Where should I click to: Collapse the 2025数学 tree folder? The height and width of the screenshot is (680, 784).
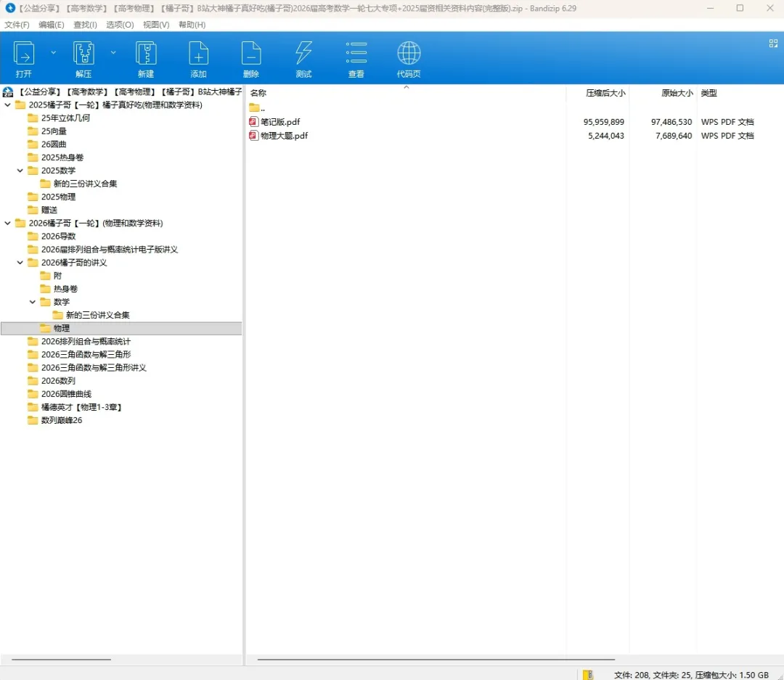[x=20, y=171]
